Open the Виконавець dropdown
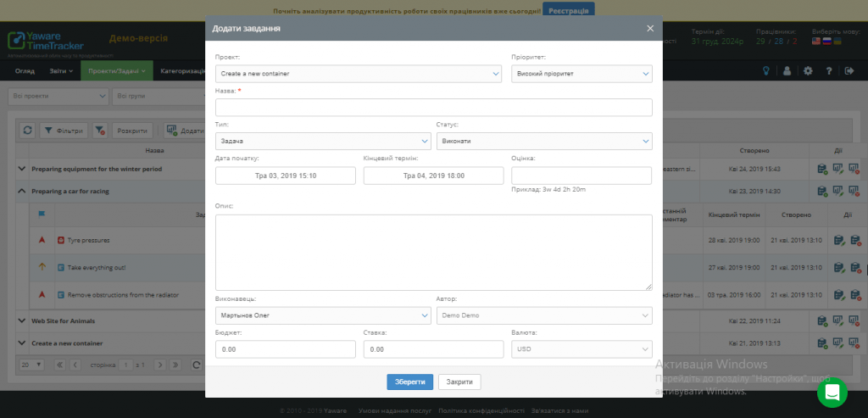 [322, 315]
